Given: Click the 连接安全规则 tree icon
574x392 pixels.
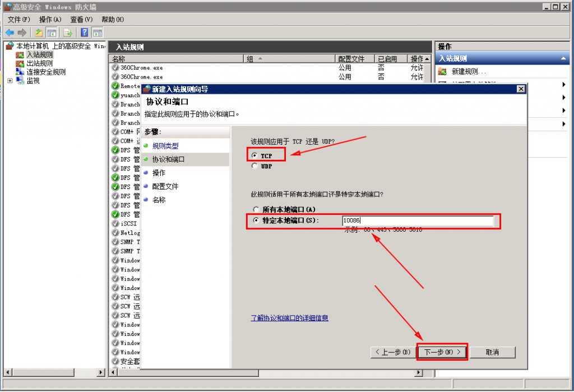Looking at the screenshot, I should point(20,72).
